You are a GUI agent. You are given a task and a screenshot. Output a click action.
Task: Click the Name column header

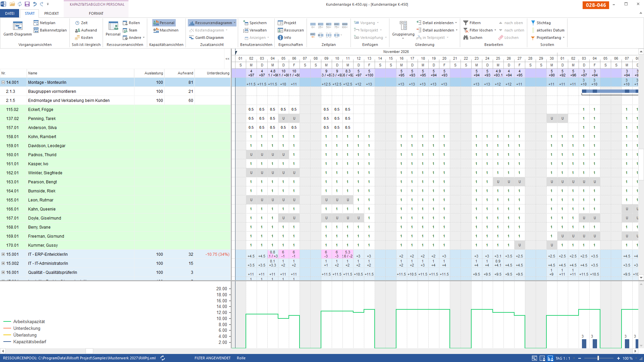point(80,73)
